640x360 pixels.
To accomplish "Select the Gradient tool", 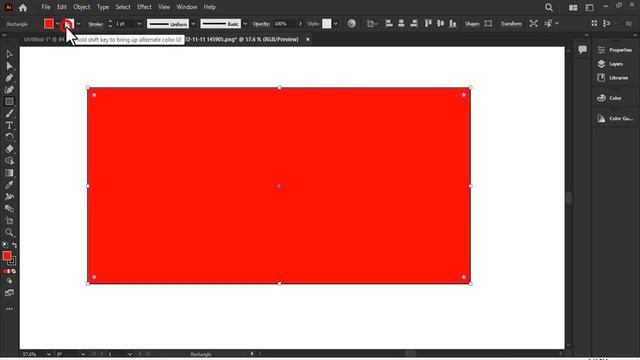I will tap(9, 173).
